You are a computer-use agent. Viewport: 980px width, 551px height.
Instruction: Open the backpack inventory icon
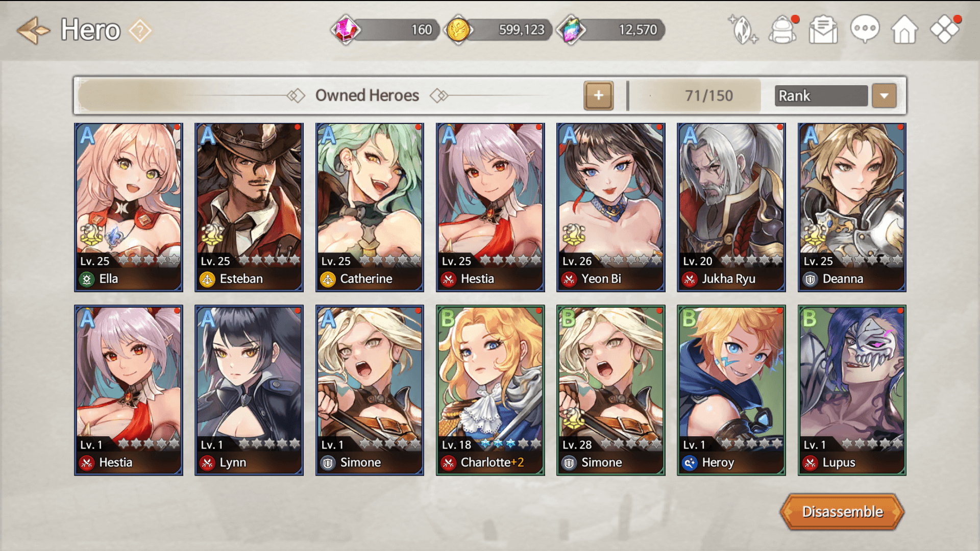(x=782, y=30)
